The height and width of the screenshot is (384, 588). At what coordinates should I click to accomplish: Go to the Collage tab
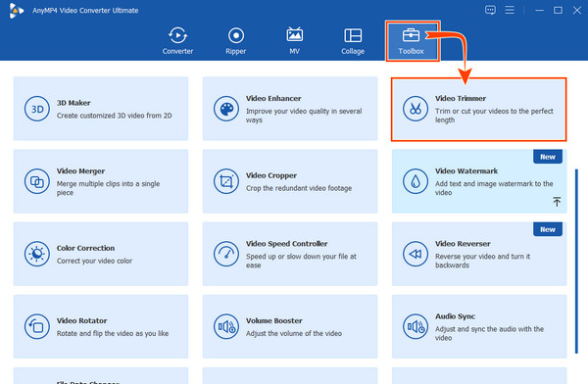[353, 41]
